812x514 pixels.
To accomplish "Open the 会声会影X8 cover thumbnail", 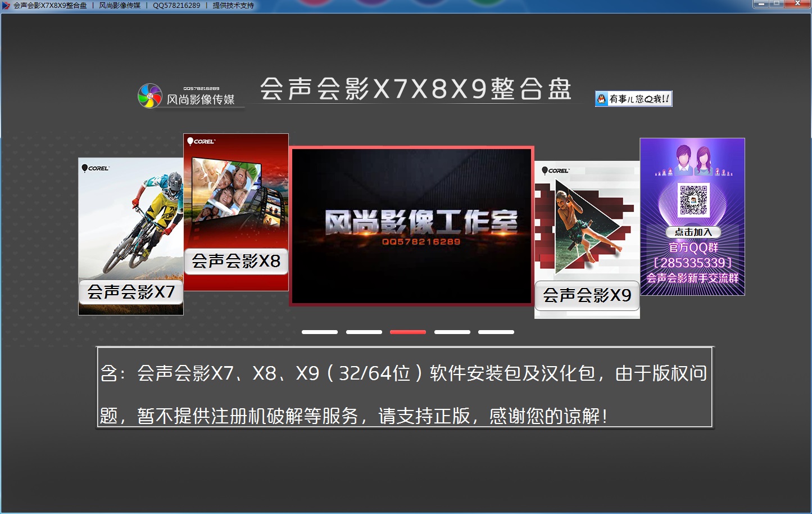I will [x=236, y=212].
